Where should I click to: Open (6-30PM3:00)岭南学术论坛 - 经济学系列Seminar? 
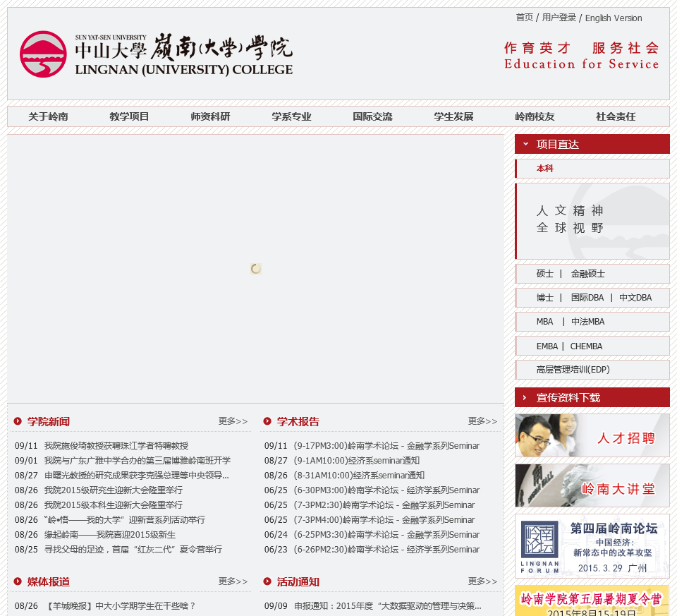(386, 490)
